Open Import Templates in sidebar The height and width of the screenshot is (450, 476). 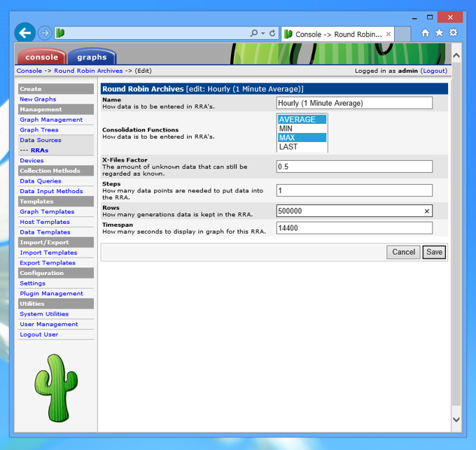click(x=48, y=253)
